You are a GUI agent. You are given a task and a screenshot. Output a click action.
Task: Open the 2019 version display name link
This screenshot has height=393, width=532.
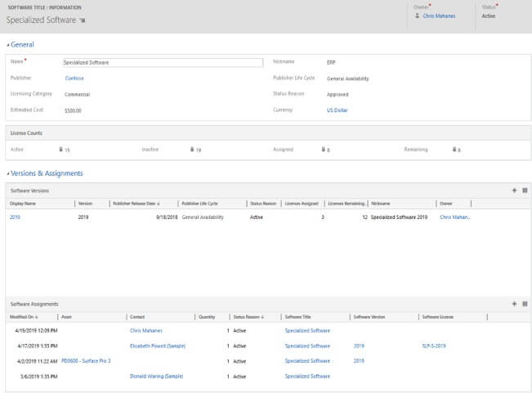15,217
